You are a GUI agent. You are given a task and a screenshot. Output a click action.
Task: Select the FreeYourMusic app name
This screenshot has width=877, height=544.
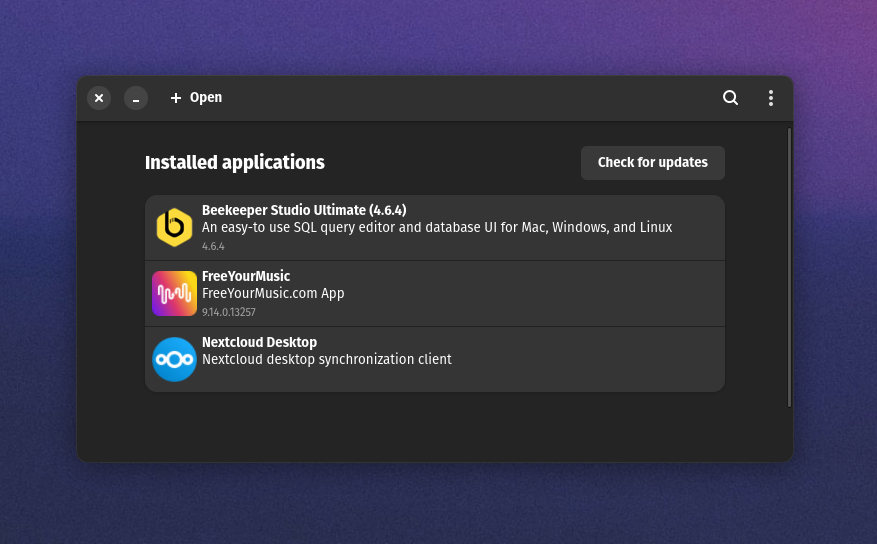(246, 276)
